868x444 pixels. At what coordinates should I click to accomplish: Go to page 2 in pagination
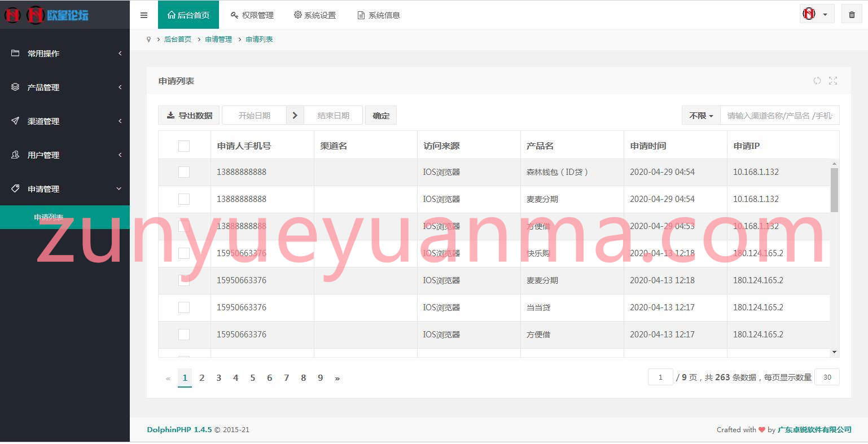202,378
